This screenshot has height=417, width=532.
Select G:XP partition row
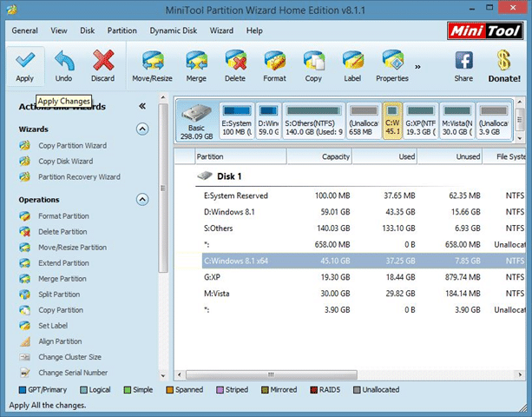tap(363, 277)
